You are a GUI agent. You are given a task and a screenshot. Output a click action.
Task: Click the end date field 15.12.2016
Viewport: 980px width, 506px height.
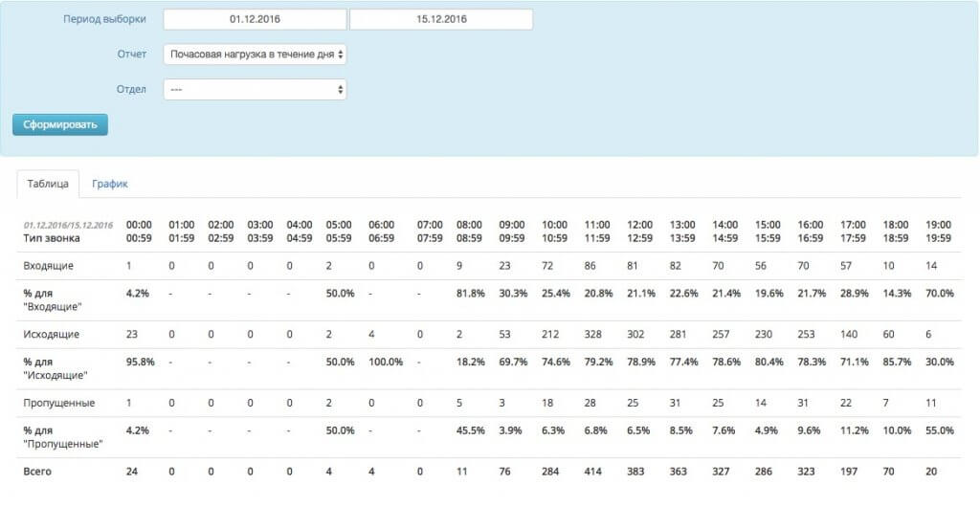(x=440, y=19)
